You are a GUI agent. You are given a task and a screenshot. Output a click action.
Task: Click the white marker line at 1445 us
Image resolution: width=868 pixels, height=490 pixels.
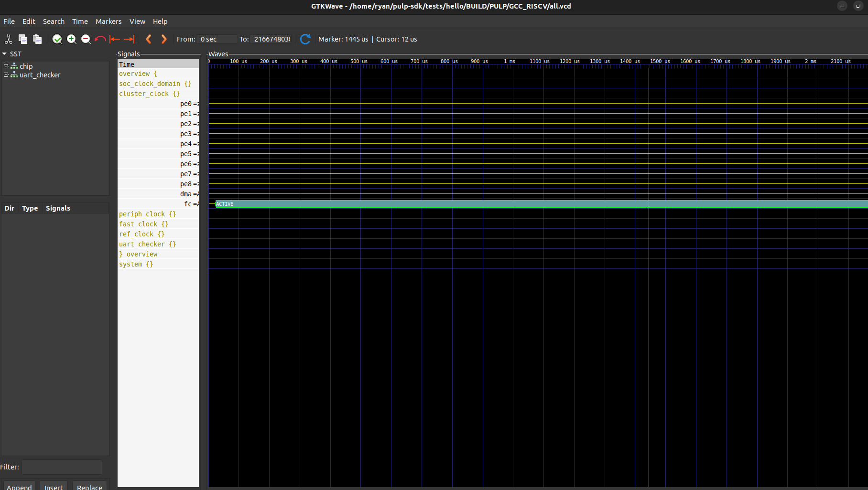649,277
